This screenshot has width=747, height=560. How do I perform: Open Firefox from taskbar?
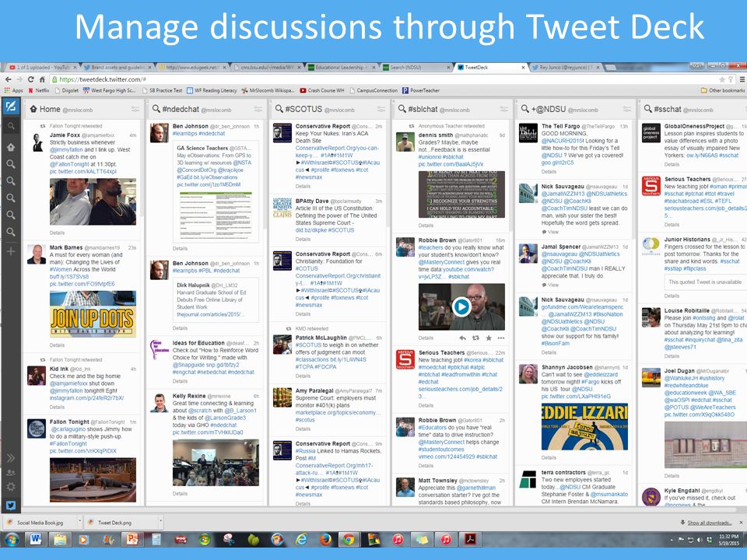coord(325,540)
